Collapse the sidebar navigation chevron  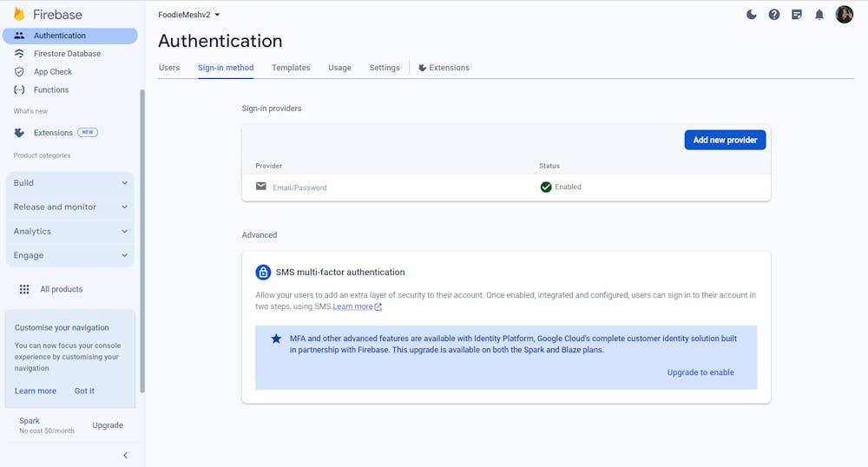125,455
